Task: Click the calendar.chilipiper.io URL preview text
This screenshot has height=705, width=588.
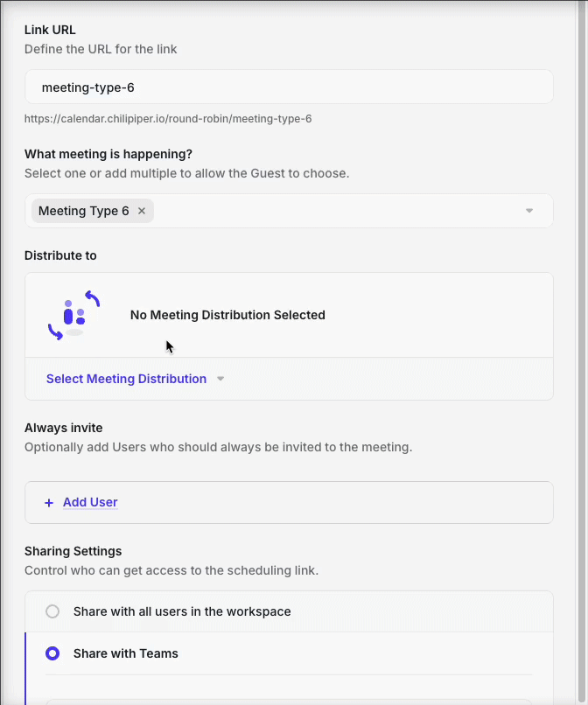Action: pos(168,118)
